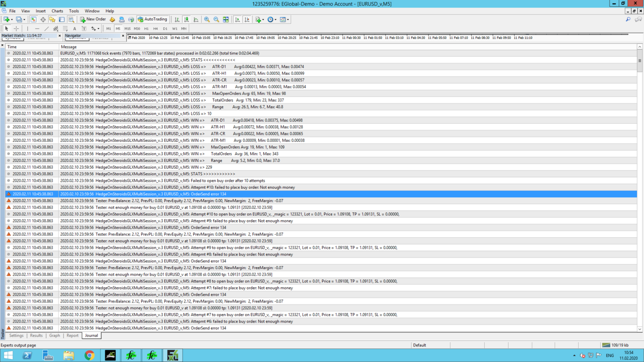This screenshot has width=644, height=362.
Task: Switch timeframe to M30
Action: (x=137, y=28)
